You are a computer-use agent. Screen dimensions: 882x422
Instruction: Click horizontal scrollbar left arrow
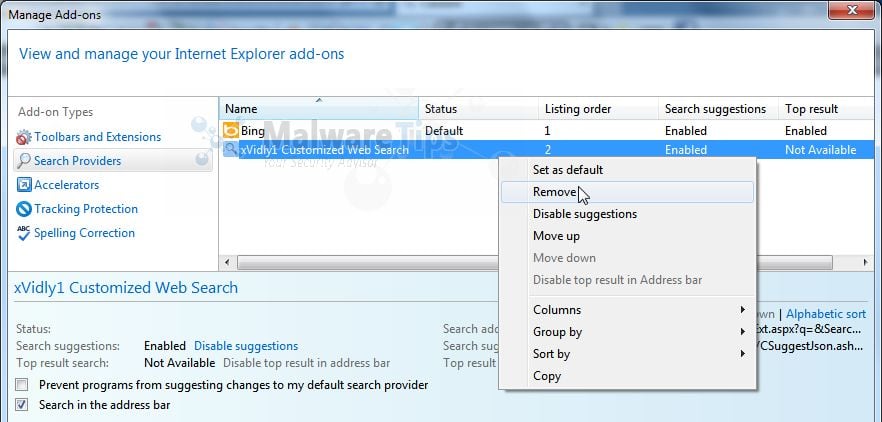click(227, 263)
